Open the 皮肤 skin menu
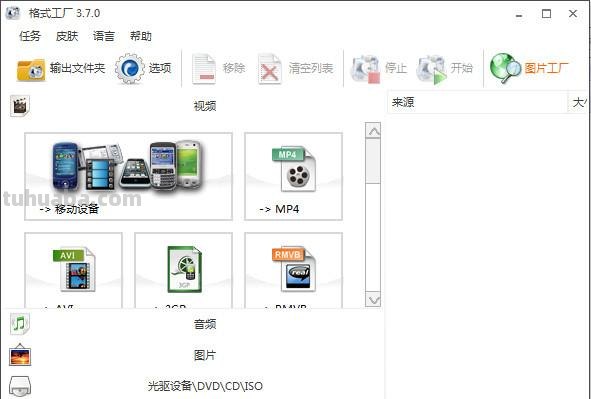591x399 pixels. coord(67,36)
